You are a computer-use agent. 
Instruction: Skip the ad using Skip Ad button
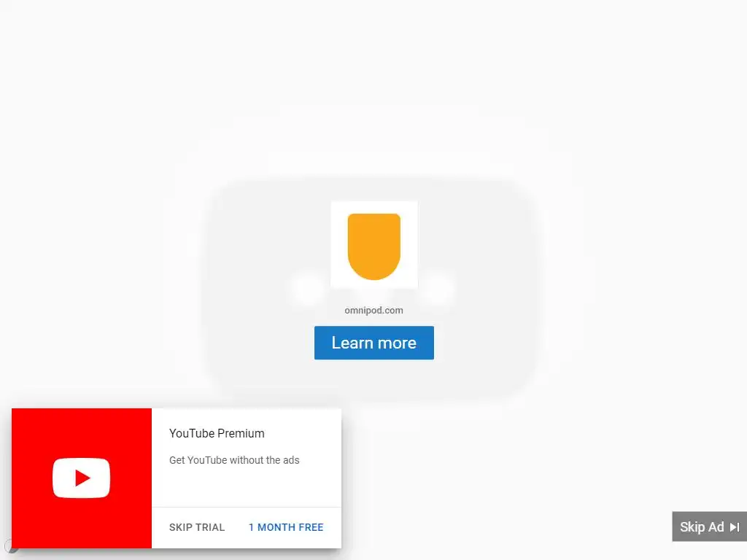point(709,526)
